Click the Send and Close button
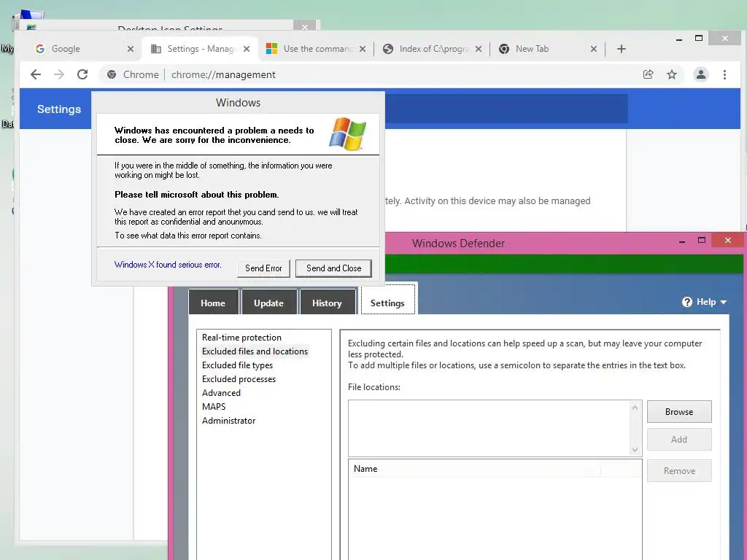747x560 pixels. click(333, 268)
